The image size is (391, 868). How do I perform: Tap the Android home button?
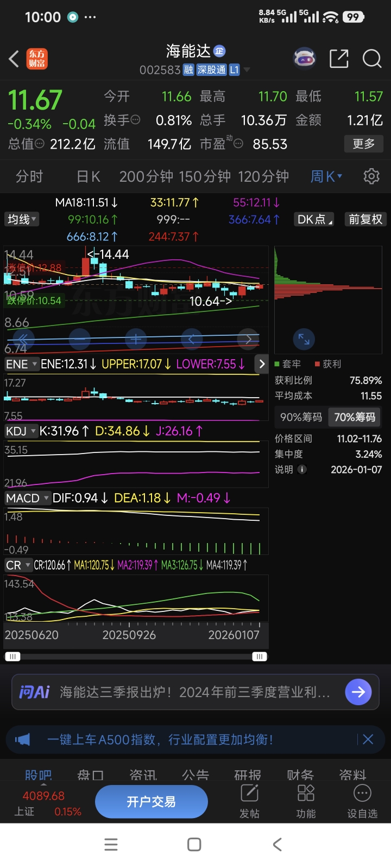[194, 844]
